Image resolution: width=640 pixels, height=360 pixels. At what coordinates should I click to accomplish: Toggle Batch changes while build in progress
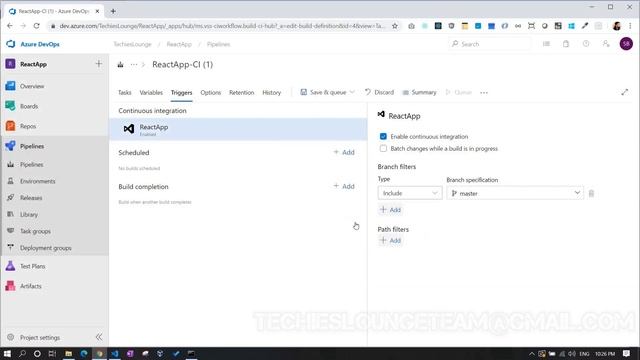tap(383, 149)
